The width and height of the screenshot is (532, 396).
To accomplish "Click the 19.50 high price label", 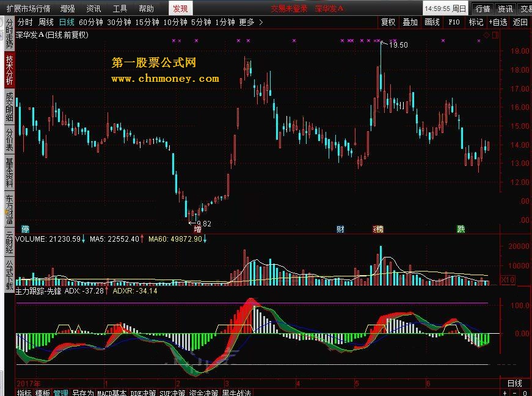I will point(398,45).
